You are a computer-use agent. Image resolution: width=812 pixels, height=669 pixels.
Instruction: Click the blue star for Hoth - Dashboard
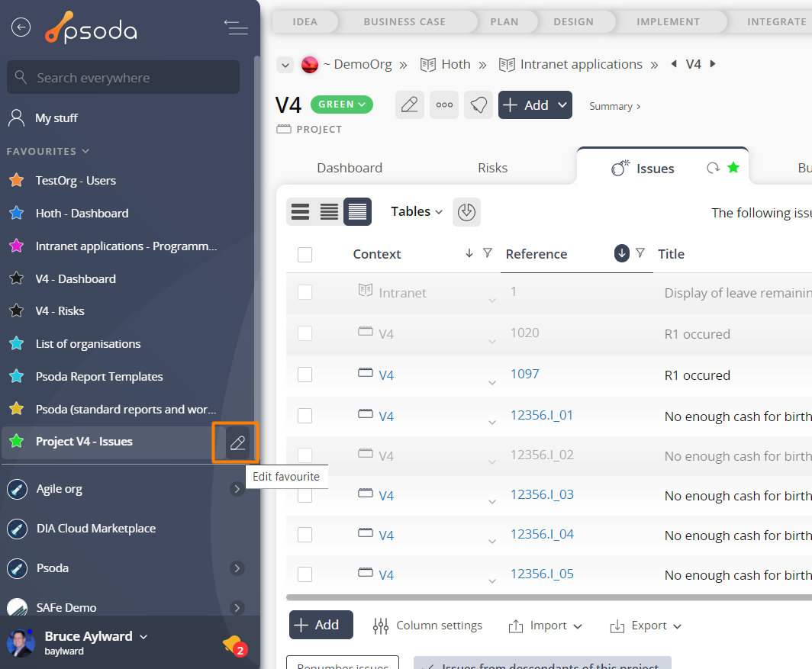pyautogui.click(x=17, y=213)
